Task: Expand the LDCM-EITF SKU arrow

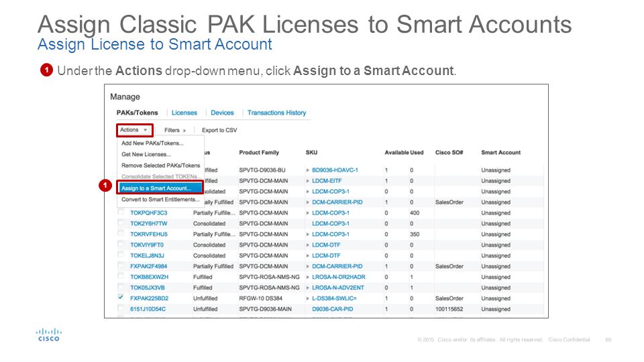Action: point(308,180)
